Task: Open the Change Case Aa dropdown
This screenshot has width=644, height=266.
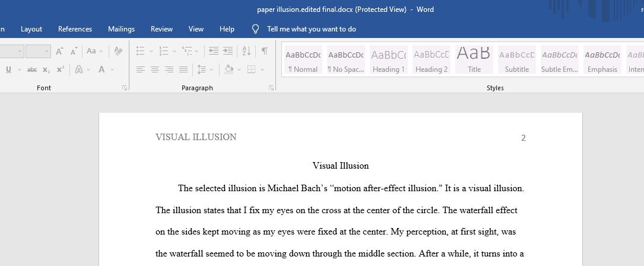Action: (94, 51)
